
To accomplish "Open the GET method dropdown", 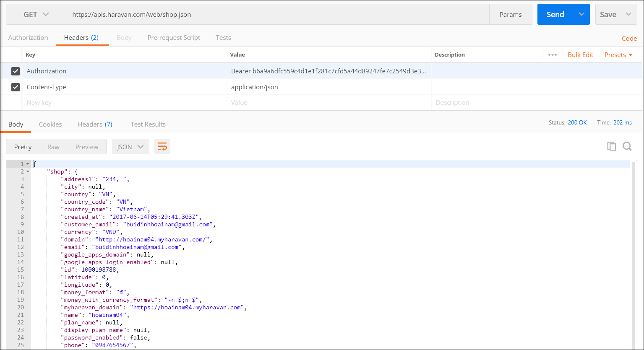I will (x=36, y=15).
